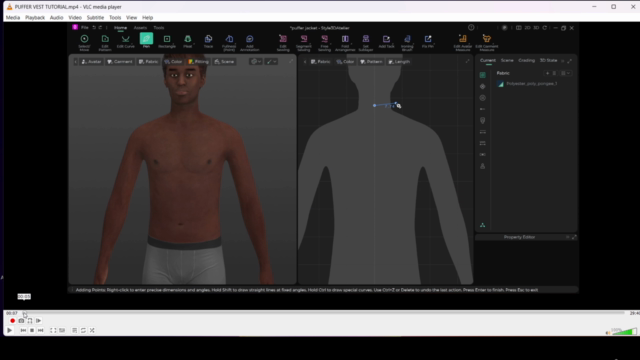This screenshot has width=640, height=360.
Task: Choose the Add Tack tool
Action: (x=386, y=42)
